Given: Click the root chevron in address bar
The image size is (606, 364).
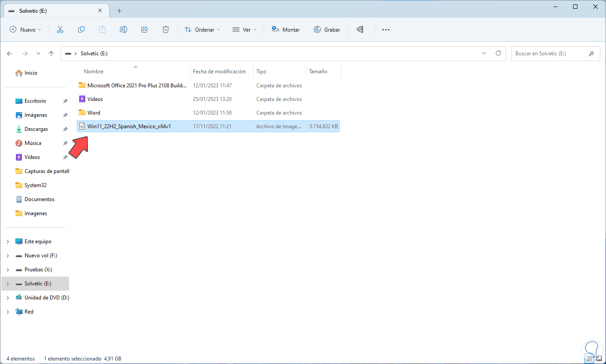Looking at the screenshot, I should click(76, 54).
